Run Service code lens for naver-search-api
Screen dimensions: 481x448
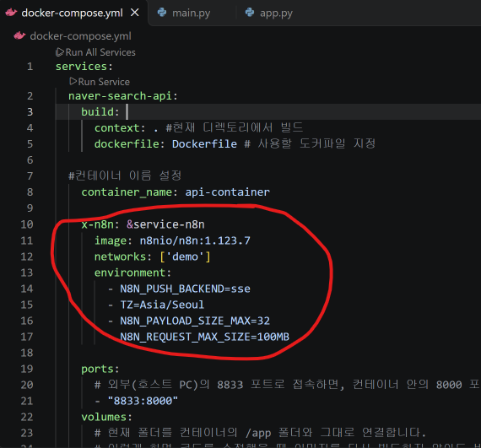(100, 82)
